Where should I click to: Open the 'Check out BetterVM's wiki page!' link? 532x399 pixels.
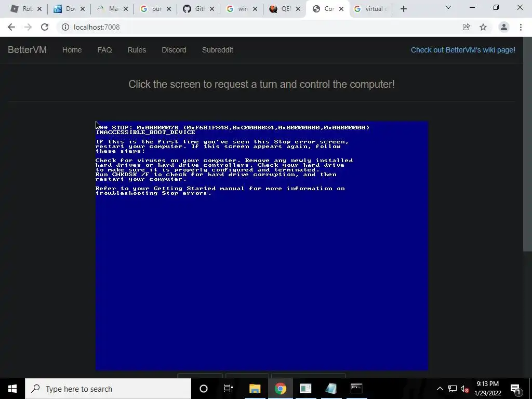click(x=463, y=50)
